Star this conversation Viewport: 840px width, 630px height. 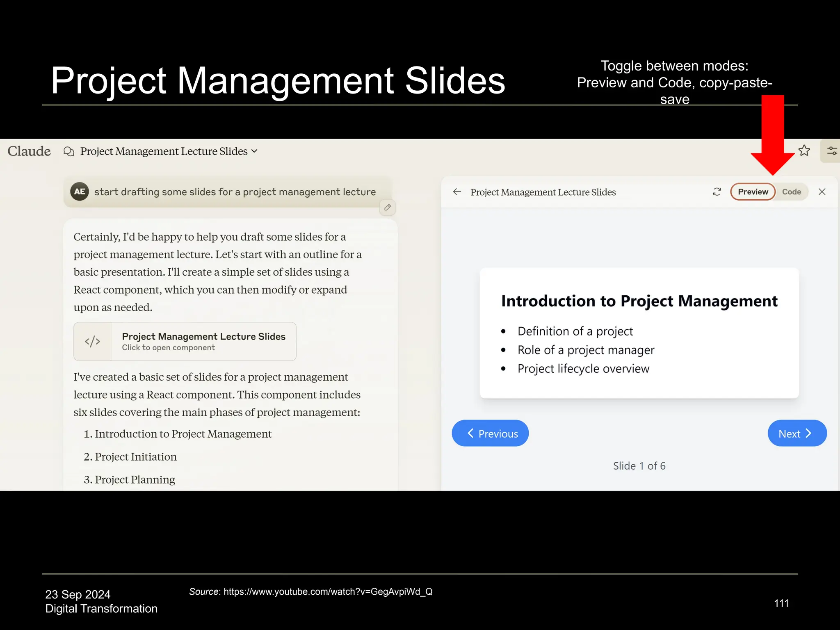pos(804,151)
